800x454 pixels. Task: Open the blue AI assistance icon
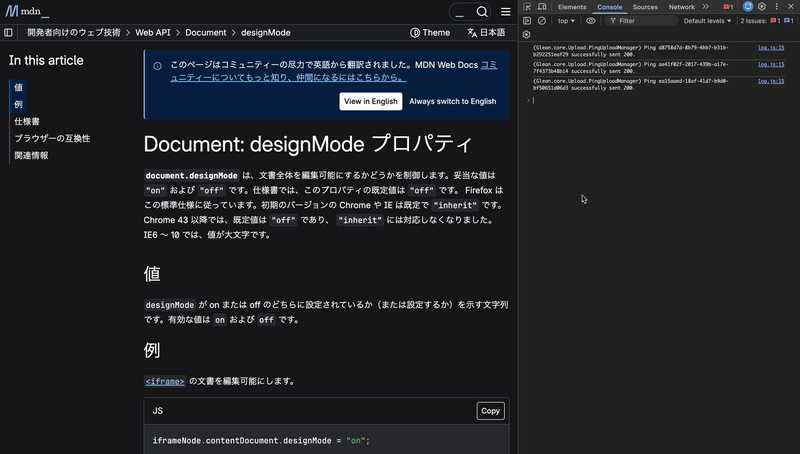[x=748, y=7]
